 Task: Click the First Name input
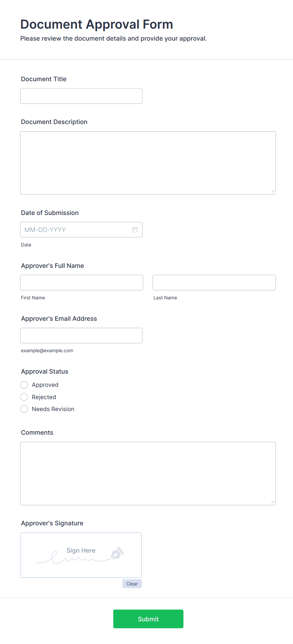pos(82,283)
